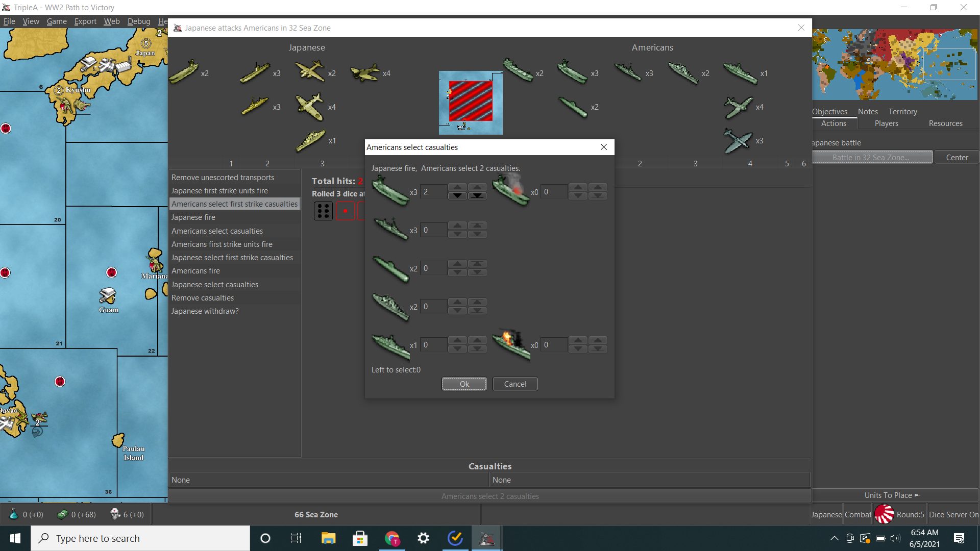Increase battleship casualties by one
The width and height of the screenshot is (980, 551).
point(457,340)
